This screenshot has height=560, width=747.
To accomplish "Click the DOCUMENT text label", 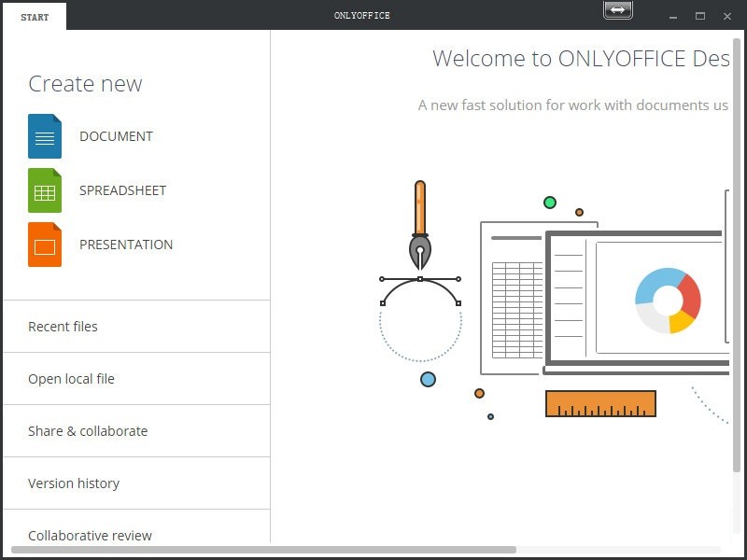I will [116, 136].
